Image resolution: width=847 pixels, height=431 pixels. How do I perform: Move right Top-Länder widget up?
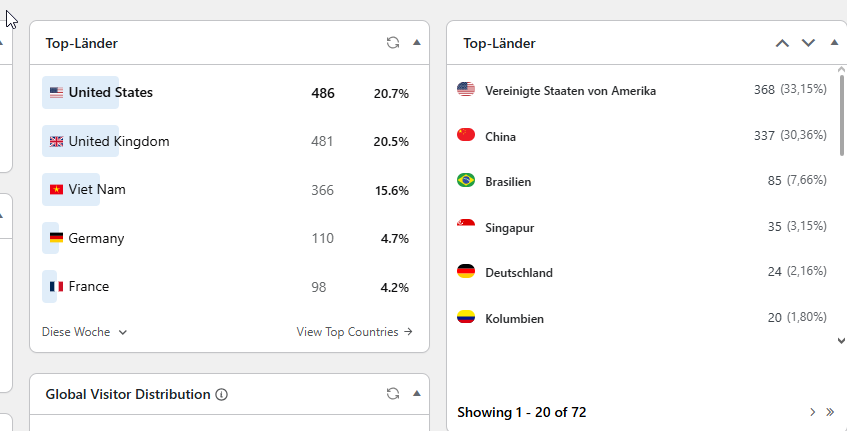[x=782, y=43]
